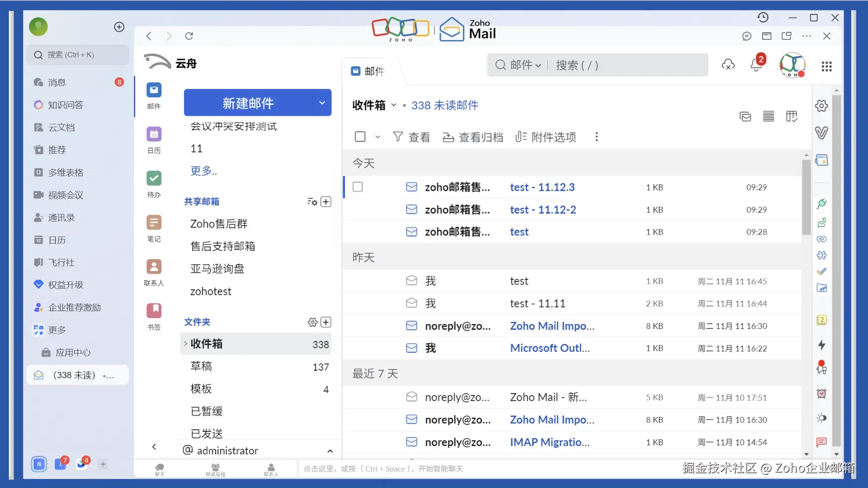Open the (338 未读) mail entry in sidebar
Screen dimensions: 868x488
[x=78, y=375]
